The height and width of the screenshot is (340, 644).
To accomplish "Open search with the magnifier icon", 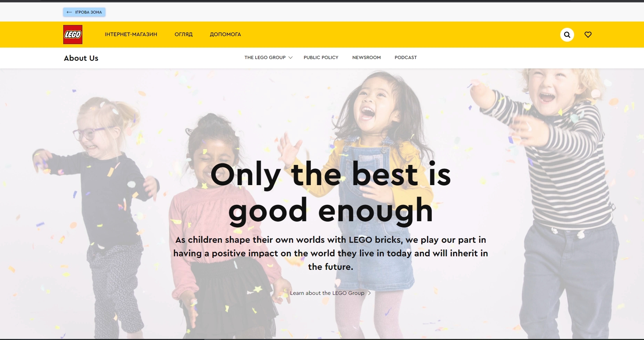I will click(567, 34).
